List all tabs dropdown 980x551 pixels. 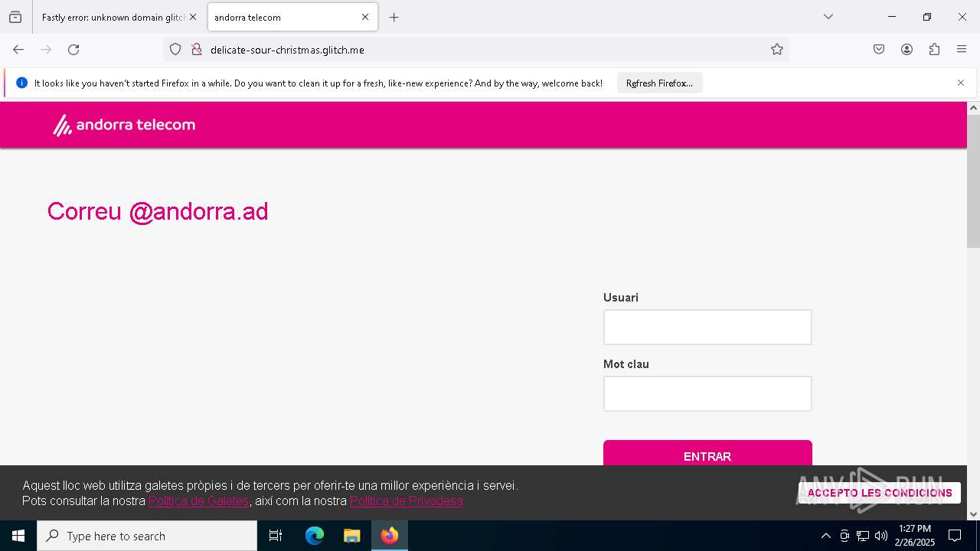(828, 17)
